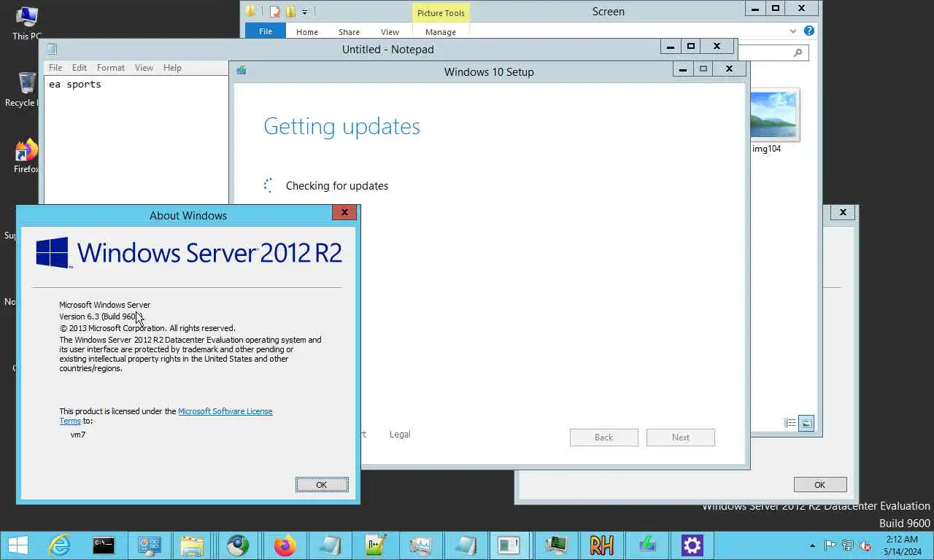Close the dialog behind Setup window
934x560 pixels.
[843, 212]
